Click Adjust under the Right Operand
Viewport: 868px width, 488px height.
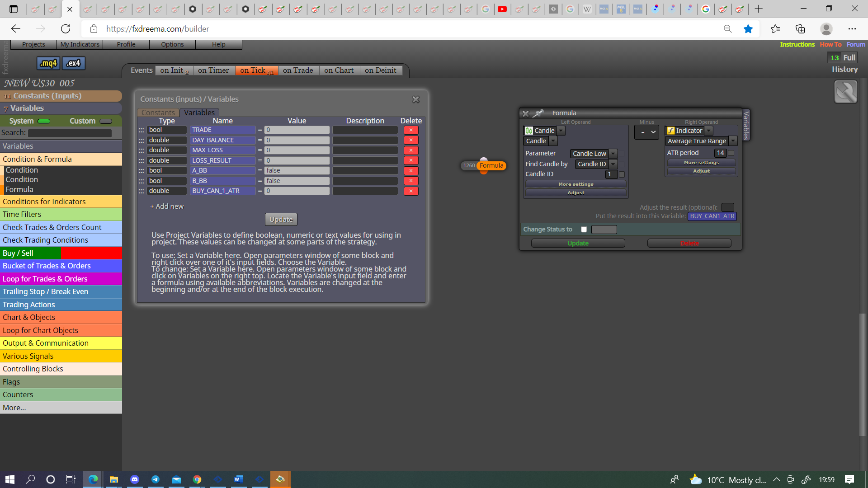tap(701, 171)
